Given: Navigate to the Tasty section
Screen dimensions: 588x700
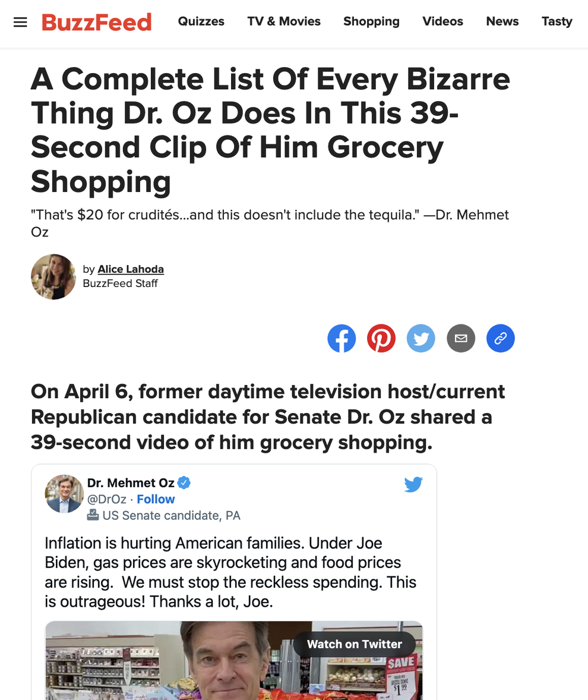Looking at the screenshot, I should pos(557,21).
